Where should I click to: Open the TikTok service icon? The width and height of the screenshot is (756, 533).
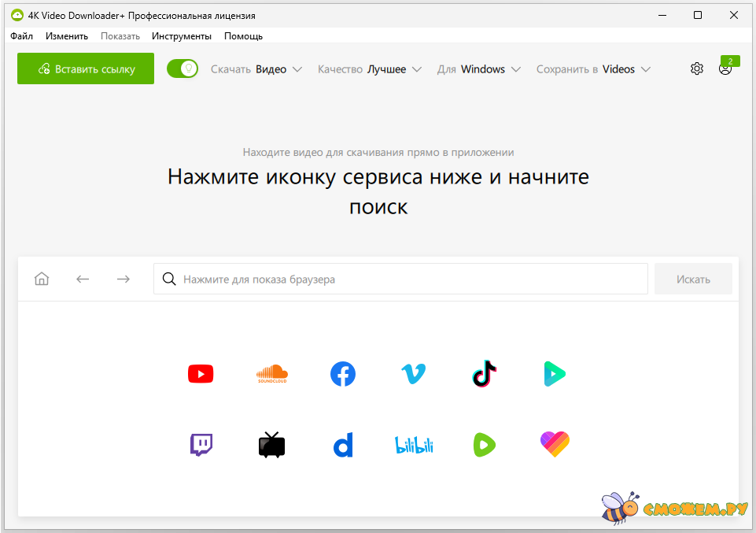point(484,373)
